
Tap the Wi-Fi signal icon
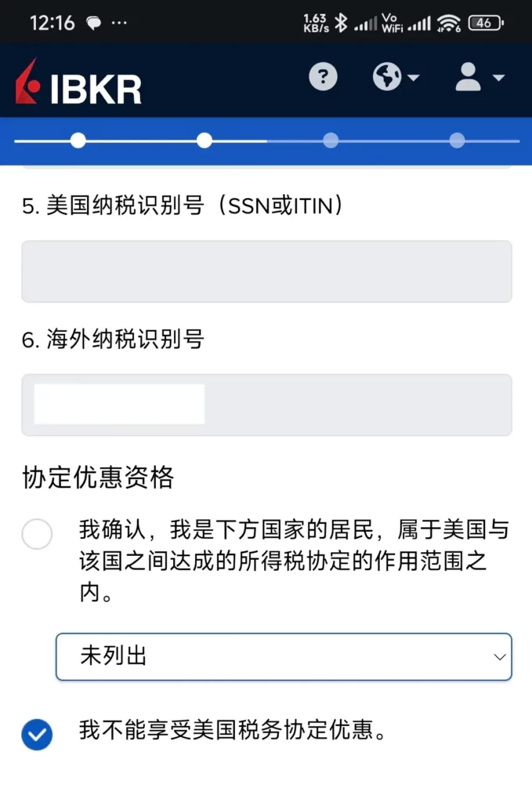449,23
